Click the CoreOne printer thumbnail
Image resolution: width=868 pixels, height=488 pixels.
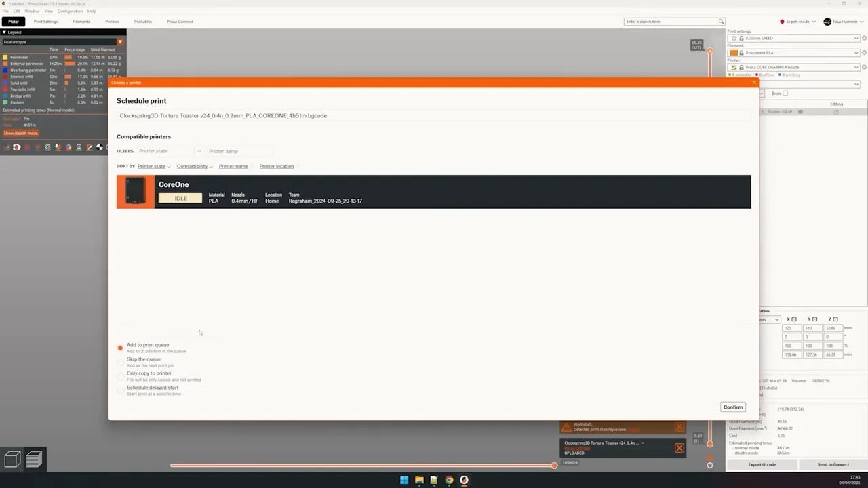136,192
